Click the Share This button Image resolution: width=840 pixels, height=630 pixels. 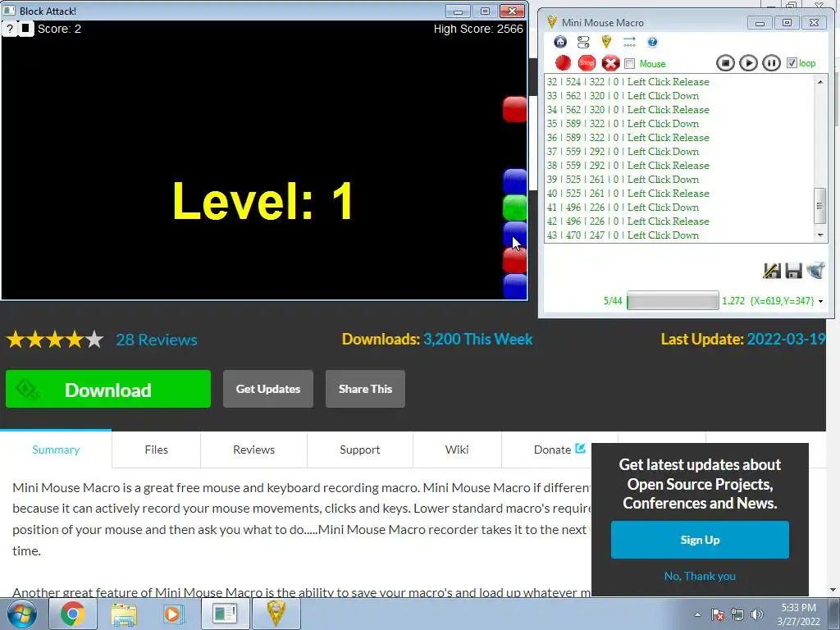coord(365,390)
